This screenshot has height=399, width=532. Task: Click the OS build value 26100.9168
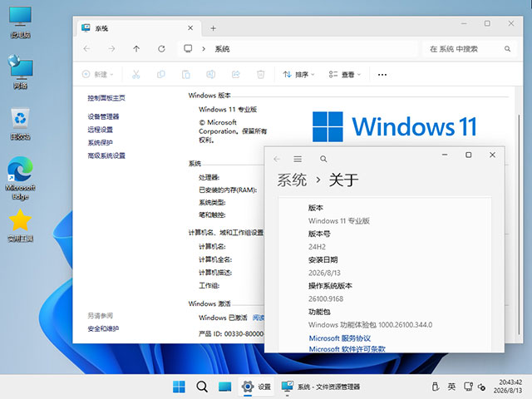click(x=326, y=299)
